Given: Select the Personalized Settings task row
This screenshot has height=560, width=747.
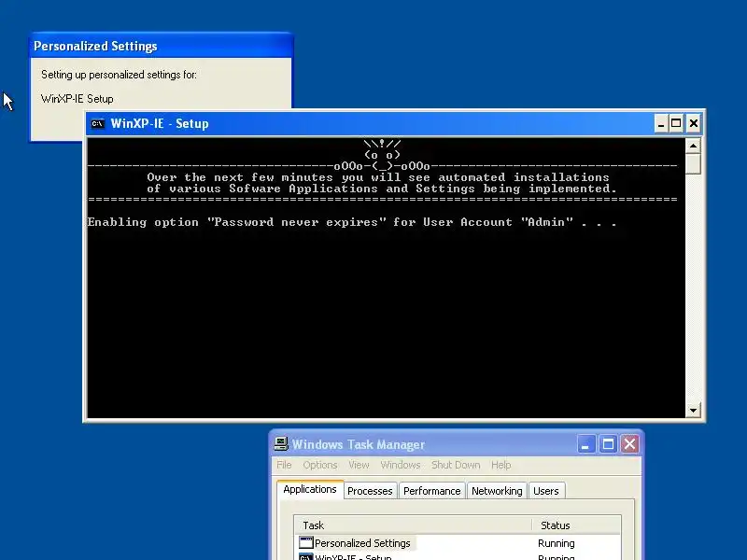Looking at the screenshot, I should click(458, 543).
